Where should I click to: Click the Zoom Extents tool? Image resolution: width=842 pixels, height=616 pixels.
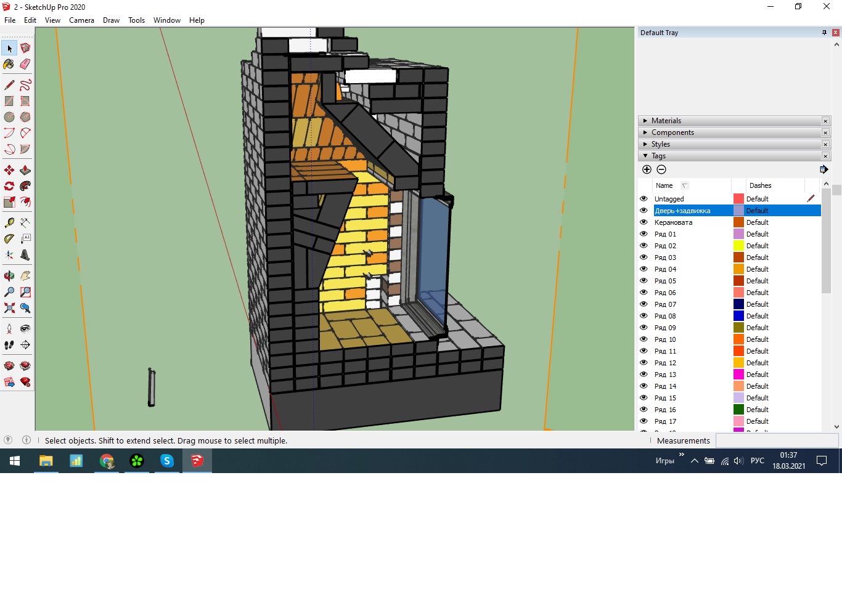click(9, 308)
